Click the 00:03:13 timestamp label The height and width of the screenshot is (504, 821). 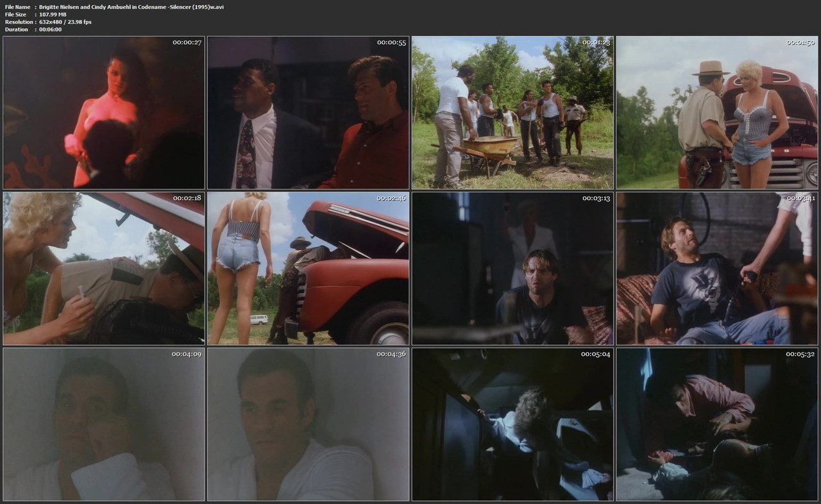click(596, 198)
